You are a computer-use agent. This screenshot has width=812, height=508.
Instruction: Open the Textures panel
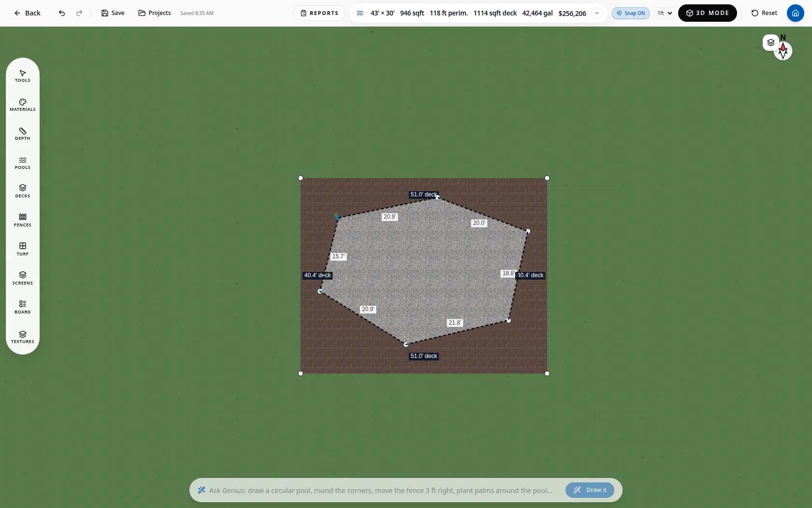coord(23,337)
